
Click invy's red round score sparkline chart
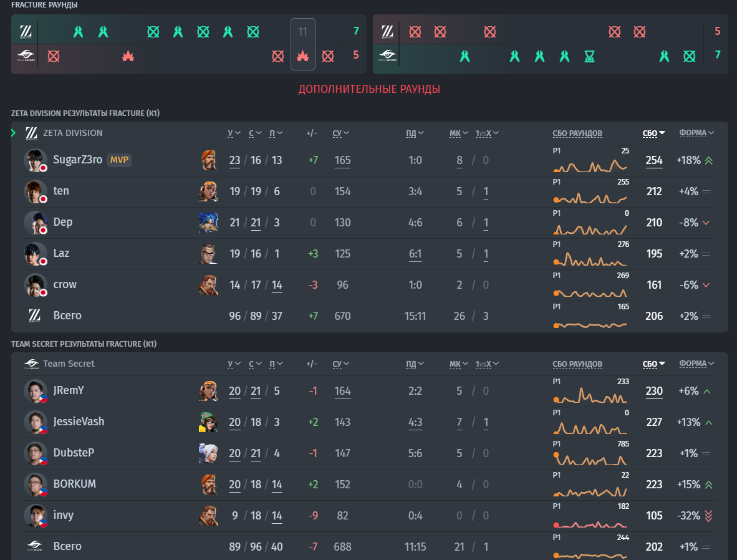(x=590, y=524)
